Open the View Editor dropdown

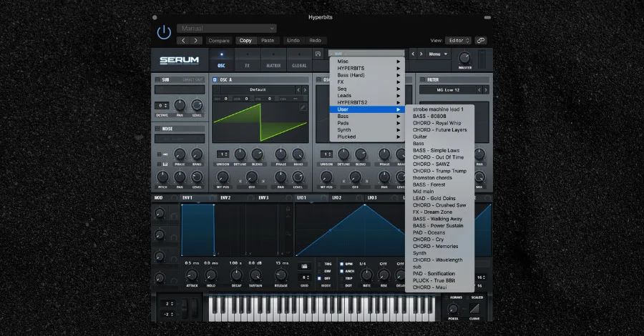tap(459, 40)
